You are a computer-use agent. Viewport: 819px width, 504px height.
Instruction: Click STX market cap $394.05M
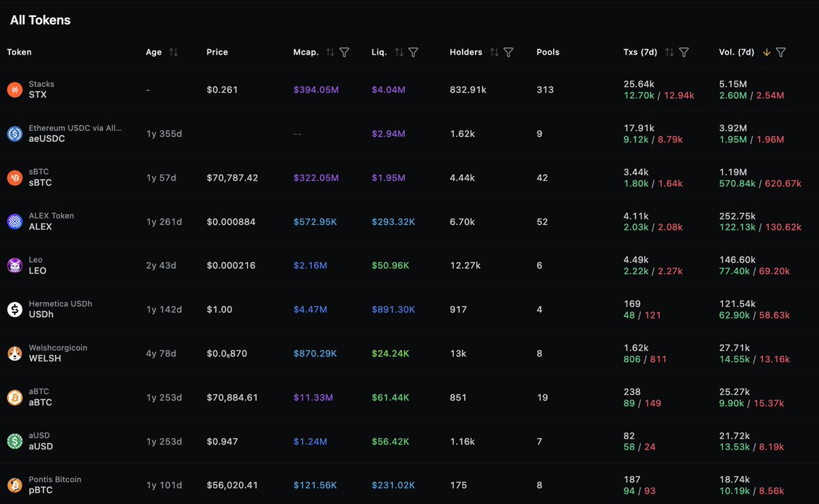click(316, 89)
